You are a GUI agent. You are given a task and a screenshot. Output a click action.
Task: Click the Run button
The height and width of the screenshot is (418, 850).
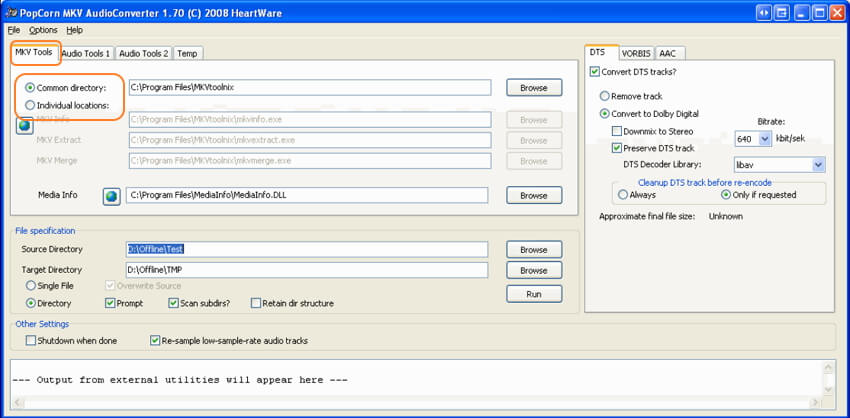point(534,294)
